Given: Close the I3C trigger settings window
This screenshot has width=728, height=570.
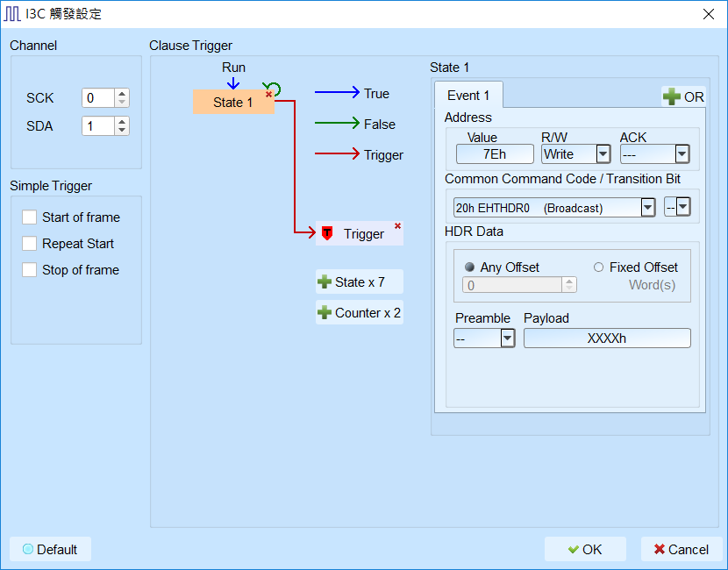Looking at the screenshot, I should [x=709, y=14].
